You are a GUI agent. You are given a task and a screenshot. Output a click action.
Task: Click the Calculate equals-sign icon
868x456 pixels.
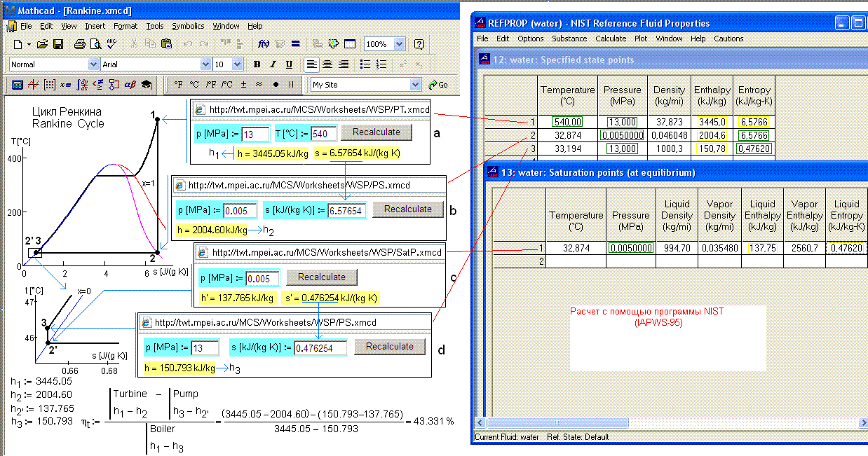(x=295, y=44)
